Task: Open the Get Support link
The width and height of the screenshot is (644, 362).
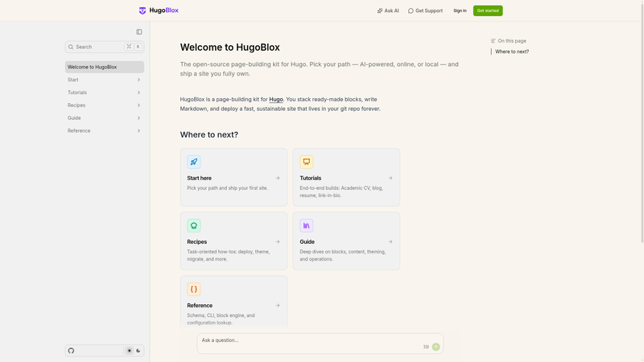Action: 425,10
